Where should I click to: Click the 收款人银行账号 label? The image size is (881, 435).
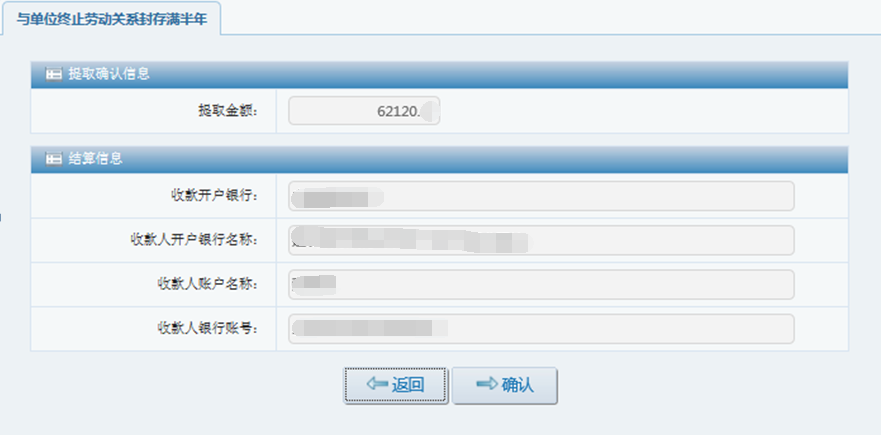pyautogui.click(x=207, y=329)
